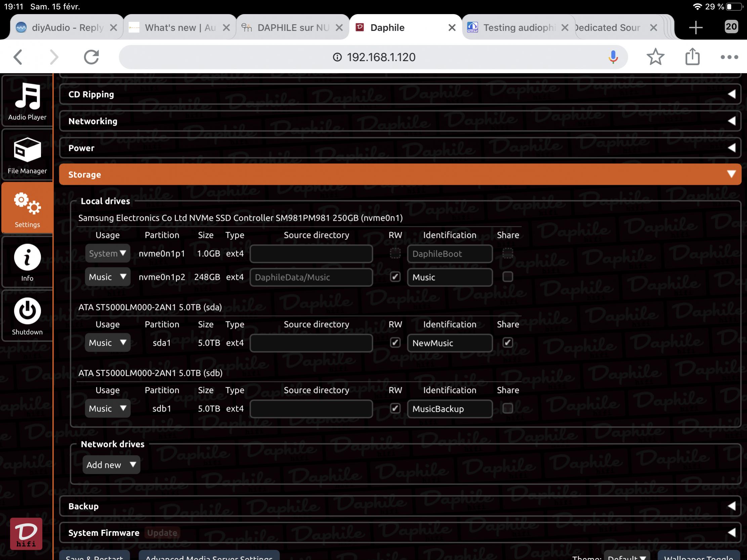The height and width of the screenshot is (560, 747).
Task: Go back with the browser back arrow
Action: click(x=18, y=57)
